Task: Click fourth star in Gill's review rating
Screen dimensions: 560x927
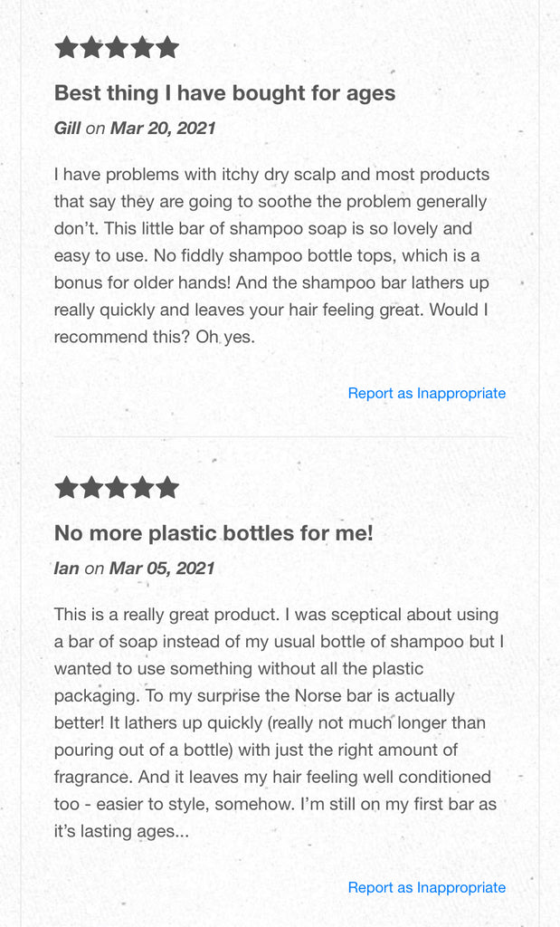Action: coord(142,47)
